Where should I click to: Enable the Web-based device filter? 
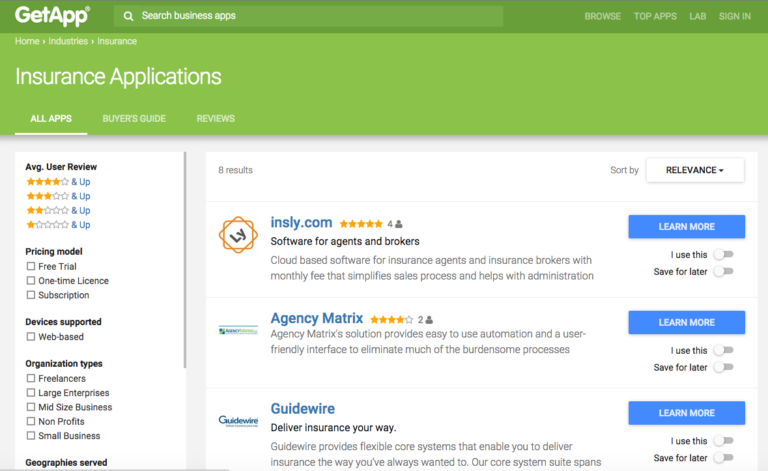(31, 337)
